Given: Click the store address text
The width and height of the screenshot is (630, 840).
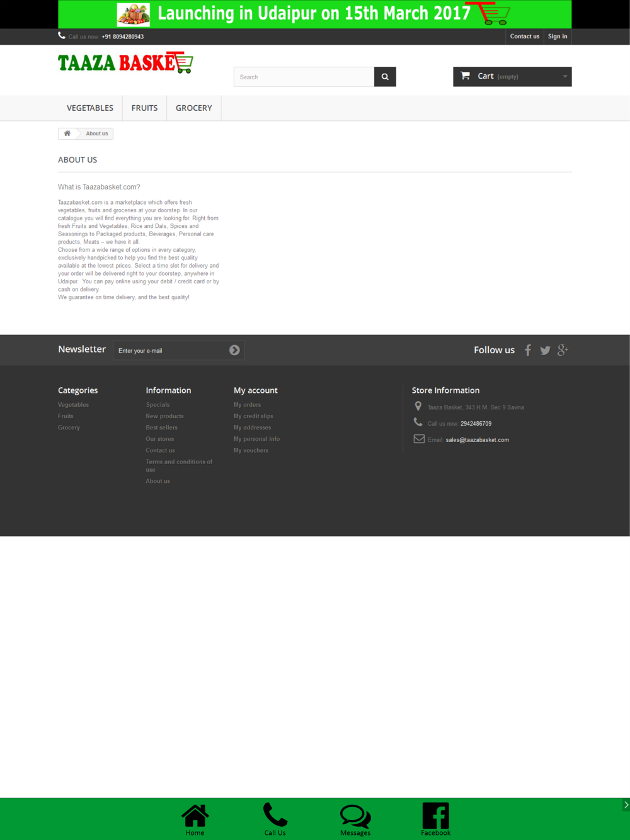Looking at the screenshot, I should (x=476, y=407).
